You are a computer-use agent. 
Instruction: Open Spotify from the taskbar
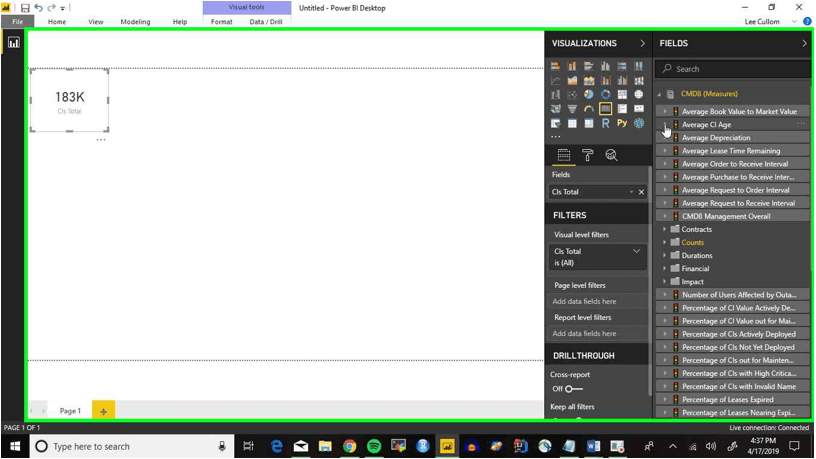[374, 447]
